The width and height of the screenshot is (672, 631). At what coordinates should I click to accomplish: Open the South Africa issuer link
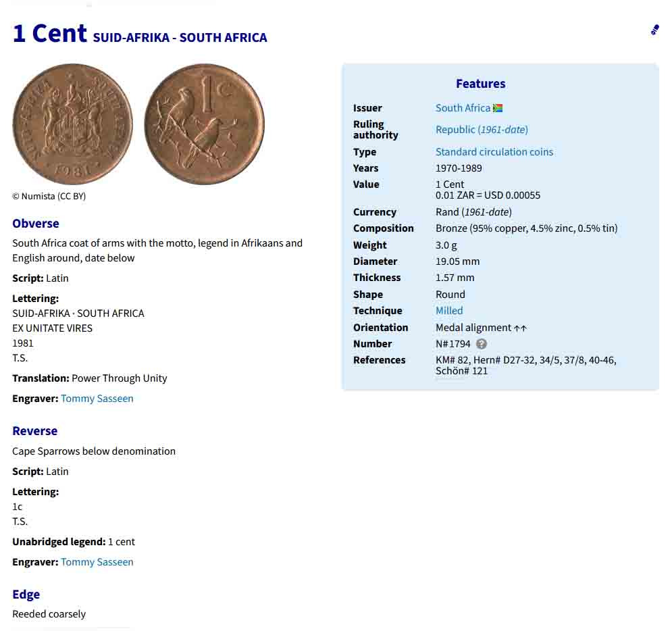463,108
